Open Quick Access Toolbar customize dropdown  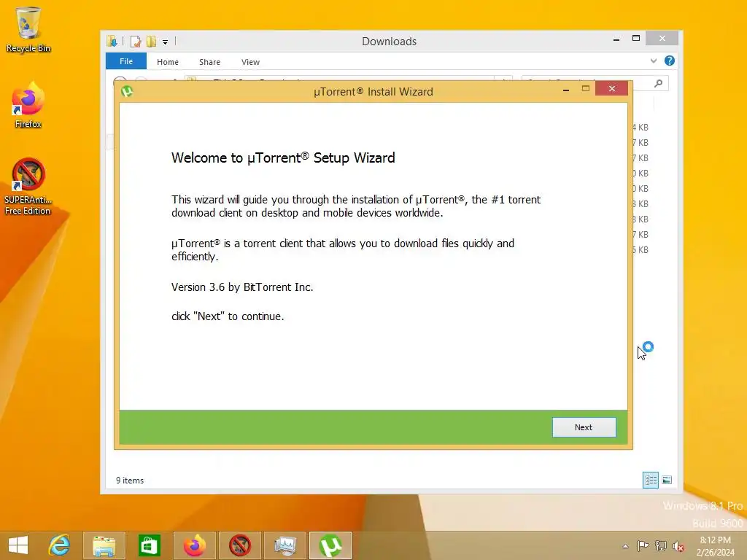point(166,42)
